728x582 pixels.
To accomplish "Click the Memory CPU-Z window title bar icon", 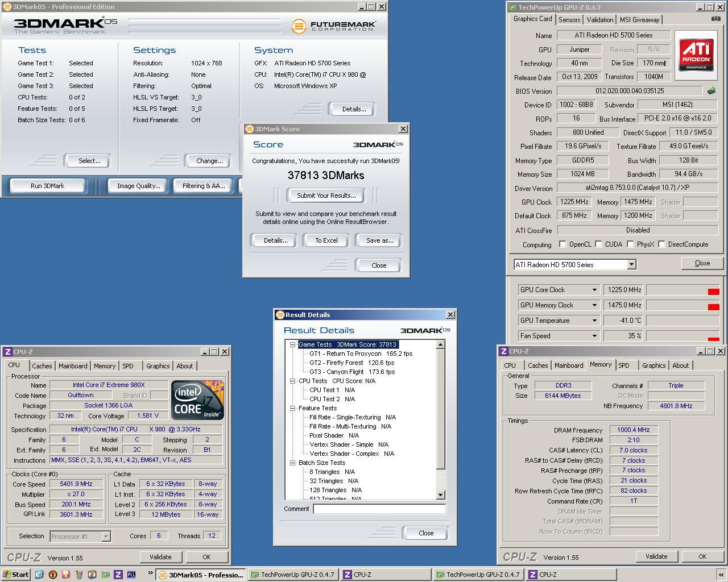I will point(504,351).
